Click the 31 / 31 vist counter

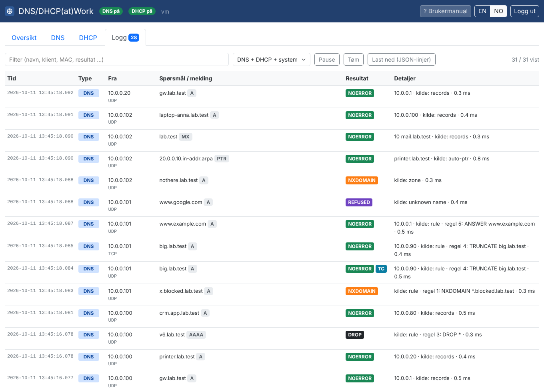[x=525, y=60]
